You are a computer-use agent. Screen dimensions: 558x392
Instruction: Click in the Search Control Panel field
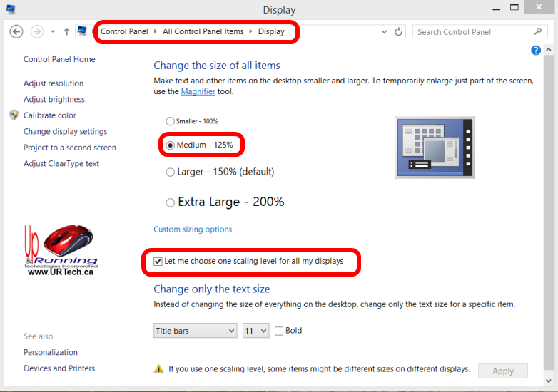point(471,31)
